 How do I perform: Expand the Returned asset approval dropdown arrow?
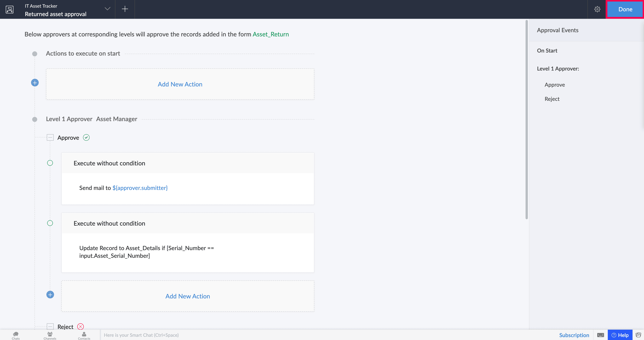click(107, 9)
